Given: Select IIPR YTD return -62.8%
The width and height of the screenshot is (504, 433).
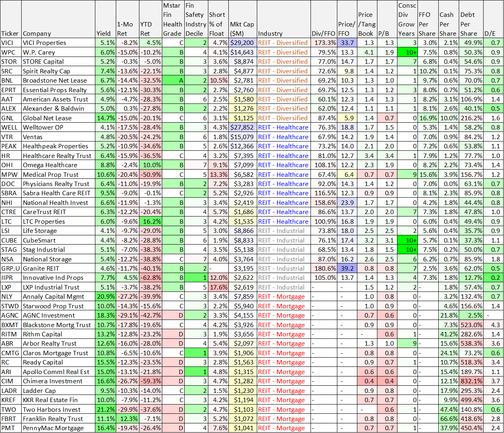Looking at the screenshot, I should tap(151, 278).
